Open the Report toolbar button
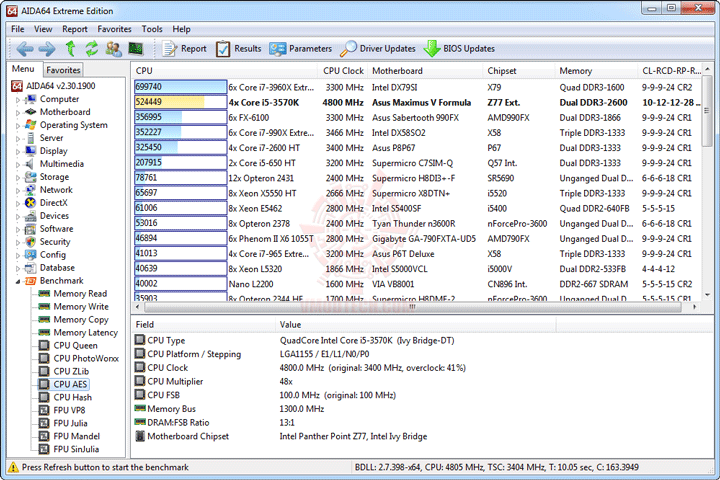The height and width of the screenshot is (480, 720). (185, 49)
